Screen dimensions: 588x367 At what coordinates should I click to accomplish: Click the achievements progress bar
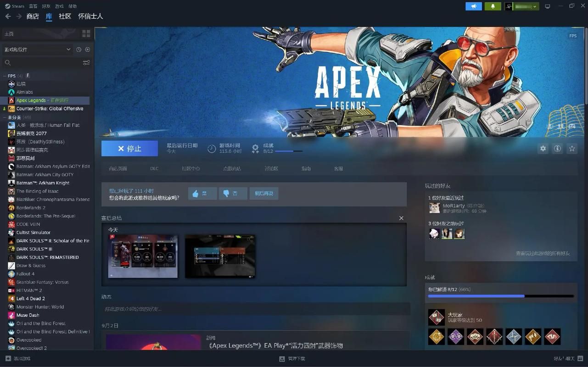coord(501,296)
